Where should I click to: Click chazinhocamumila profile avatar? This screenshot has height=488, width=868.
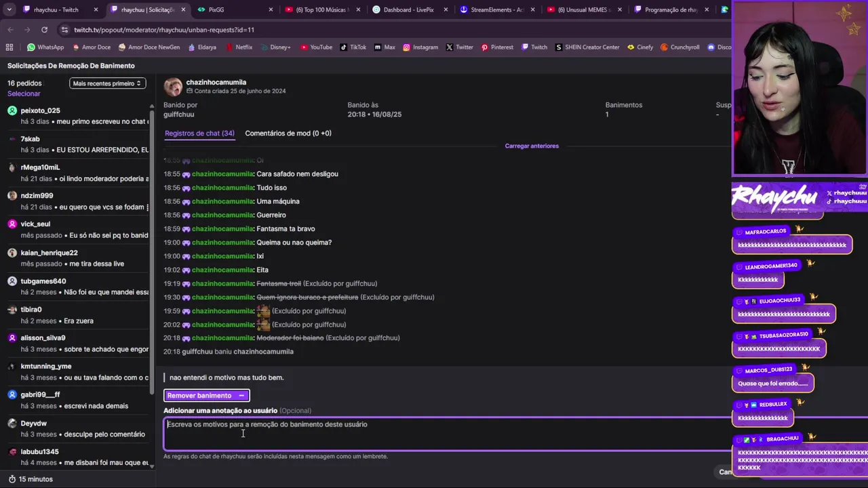[x=173, y=87]
